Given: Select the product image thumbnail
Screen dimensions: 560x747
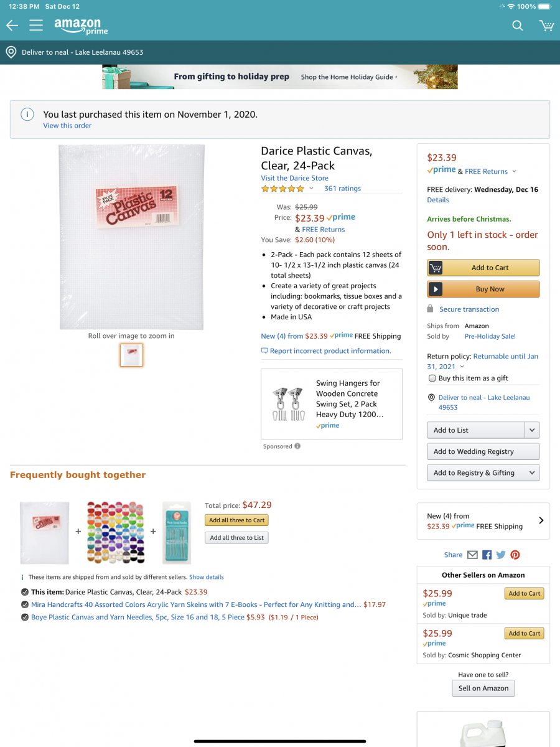Looking at the screenshot, I should 131,355.
